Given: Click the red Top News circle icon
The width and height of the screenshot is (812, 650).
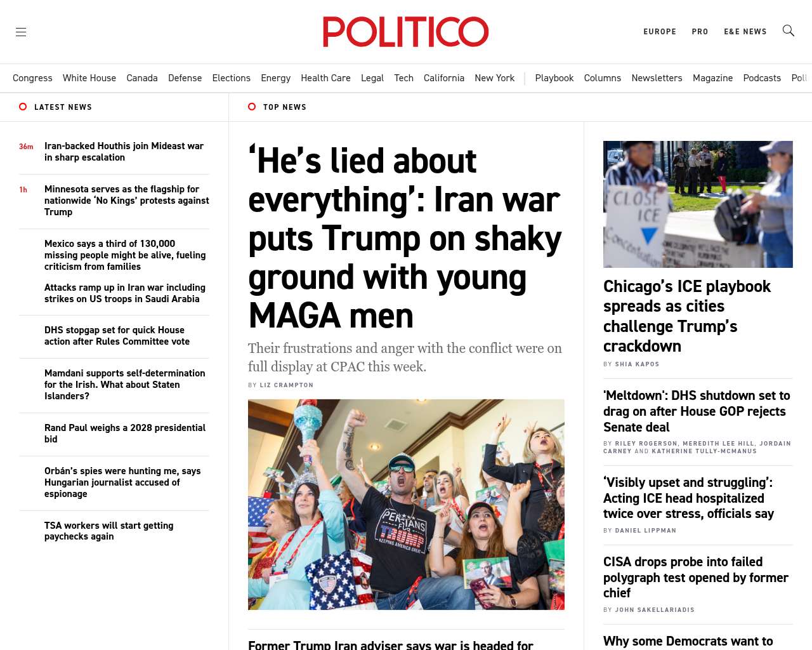Looking at the screenshot, I should 252,107.
